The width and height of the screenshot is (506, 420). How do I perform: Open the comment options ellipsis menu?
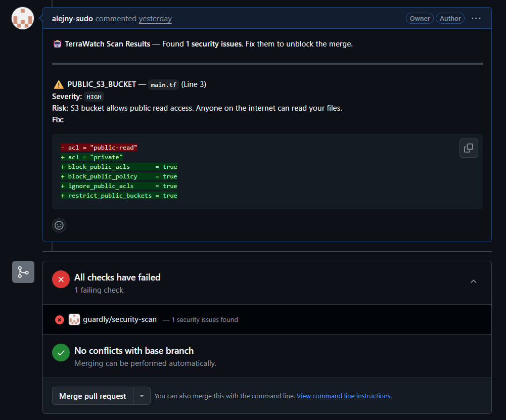pos(476,18)
